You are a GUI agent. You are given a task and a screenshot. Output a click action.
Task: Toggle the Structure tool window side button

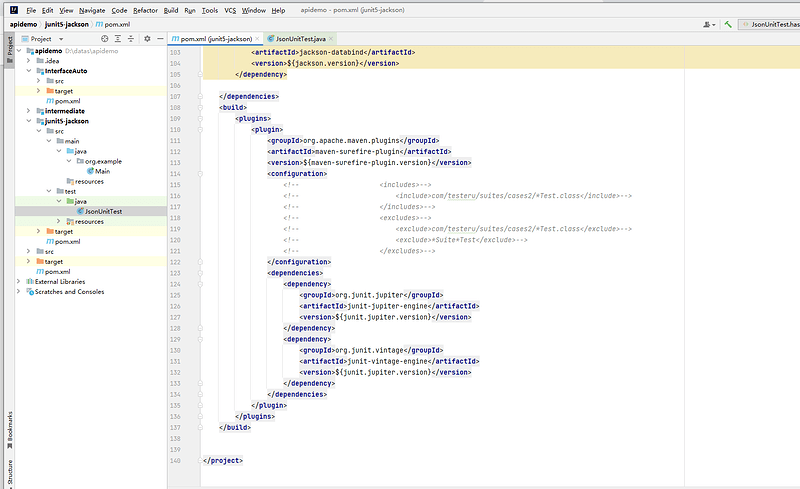(x=9, y=474)
